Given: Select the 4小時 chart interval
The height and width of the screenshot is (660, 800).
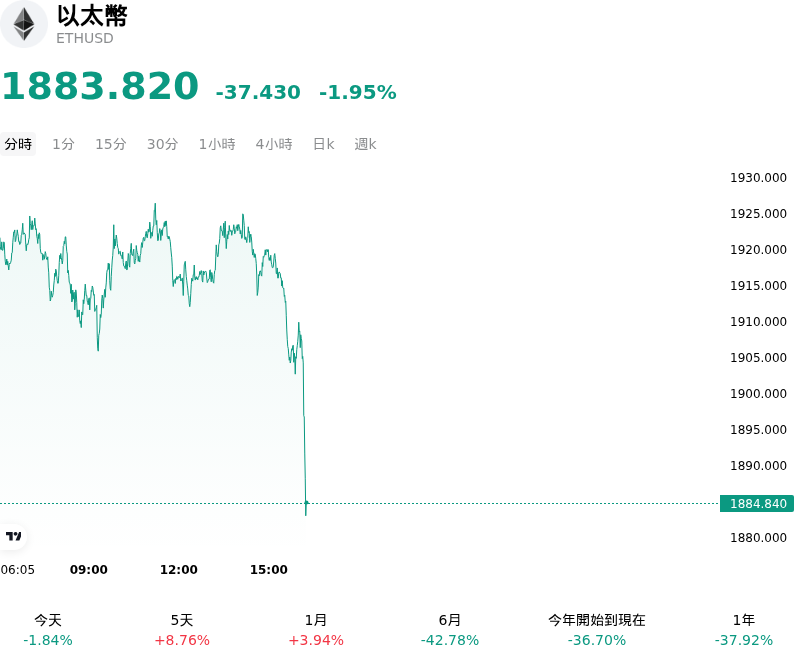Looking at the screenshot, I should pyautogui.click(x=274, y=144).
